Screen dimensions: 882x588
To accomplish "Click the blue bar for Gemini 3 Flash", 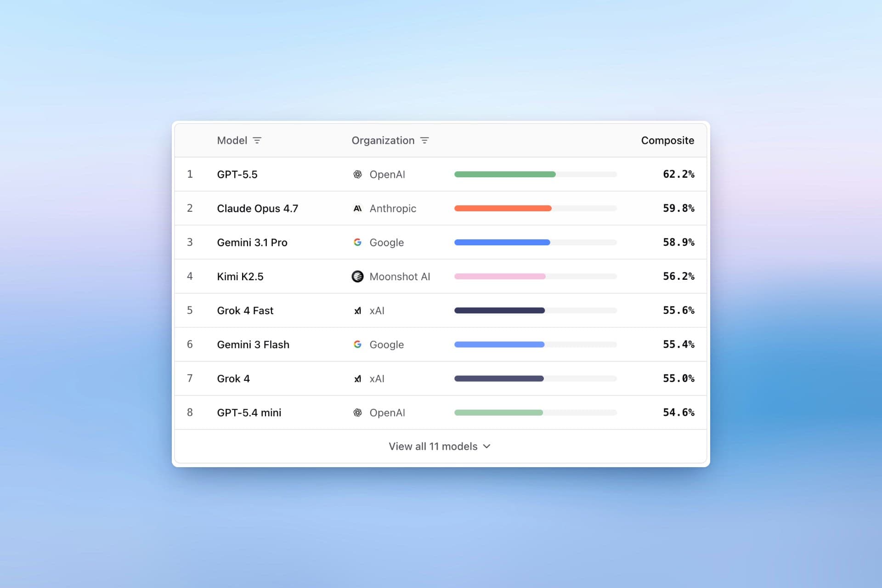I will pos(499,345).
